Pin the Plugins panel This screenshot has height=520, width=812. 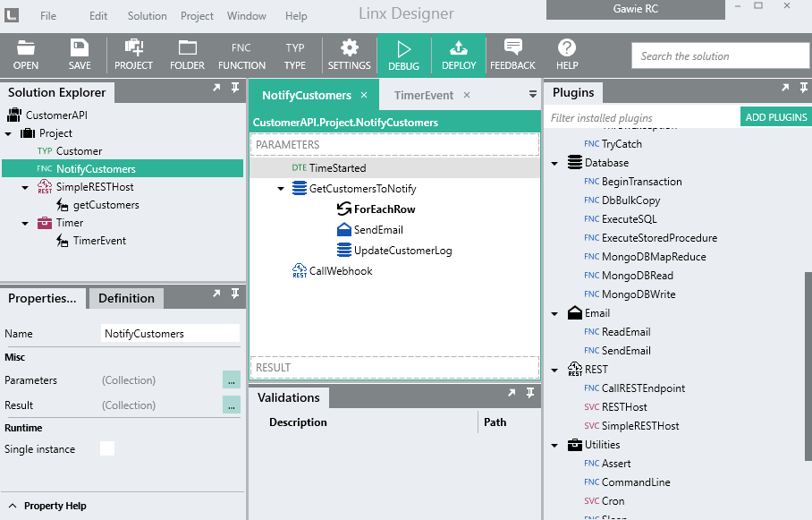point(804,88)
